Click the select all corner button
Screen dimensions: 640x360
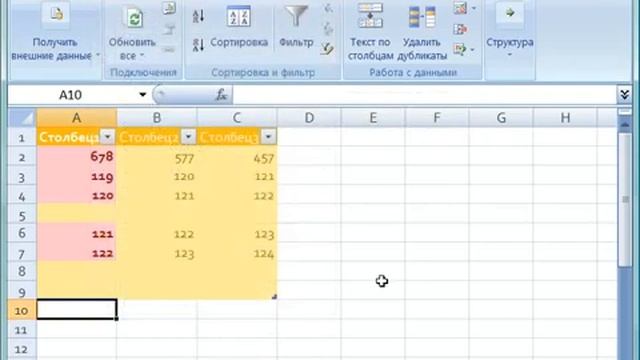coord(23,118)
